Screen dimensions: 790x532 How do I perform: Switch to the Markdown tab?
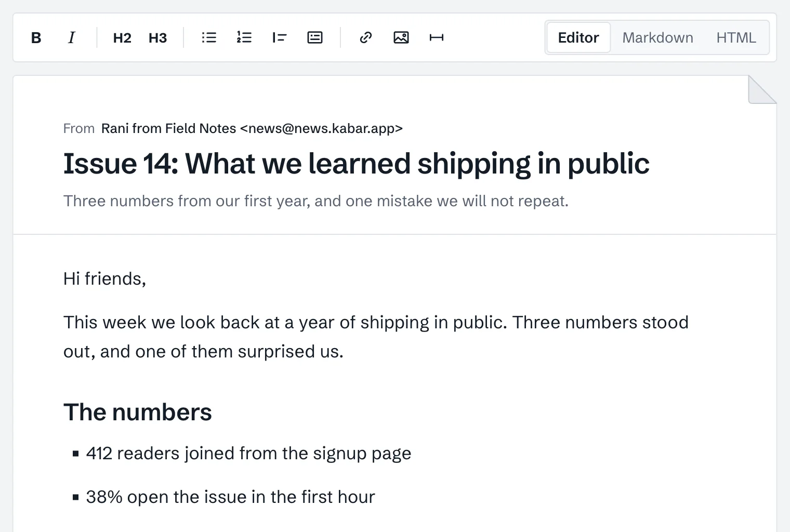click(657, 37)
